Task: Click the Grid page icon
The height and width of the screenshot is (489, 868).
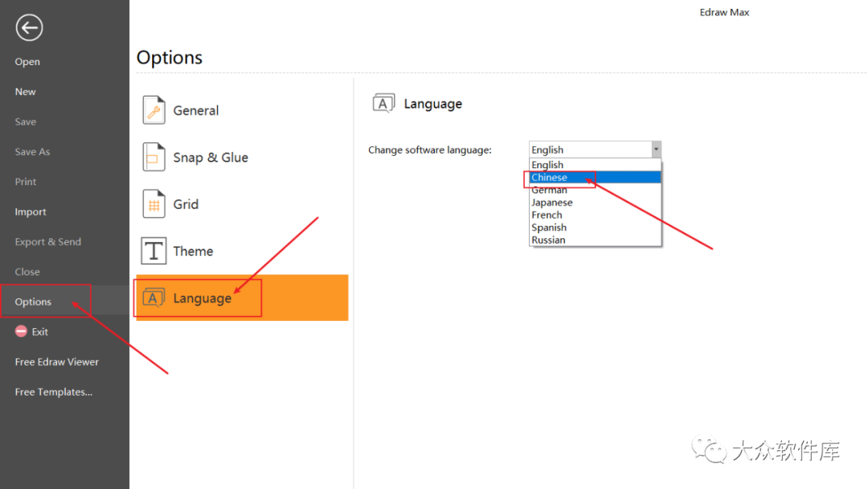Action: (x=154, y=203)
